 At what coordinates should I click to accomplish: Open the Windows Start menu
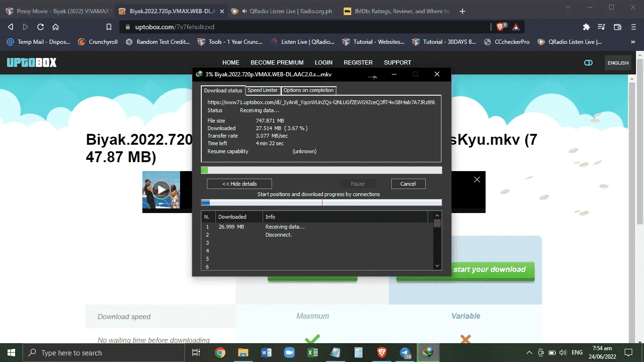(x=11, y=353)
